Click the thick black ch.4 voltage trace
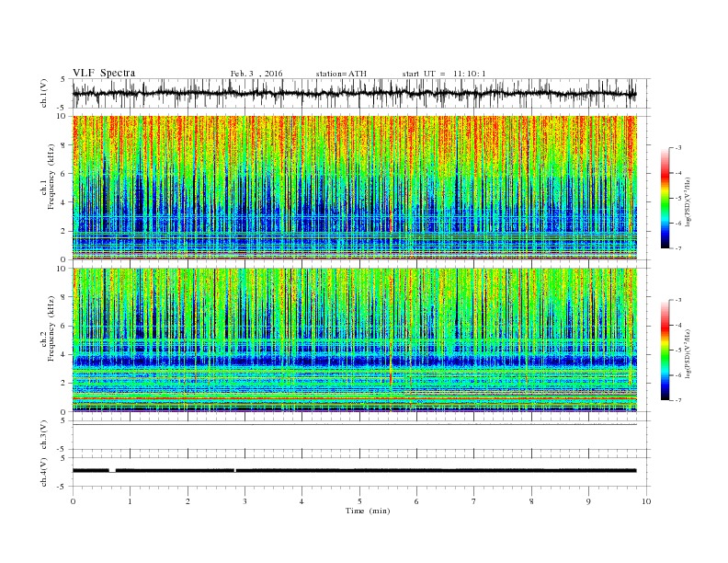 click(354, 471)
